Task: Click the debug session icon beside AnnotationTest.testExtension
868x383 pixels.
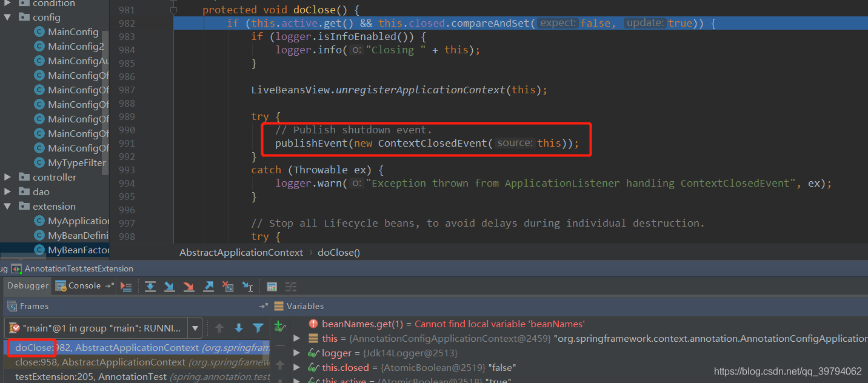Action: coord(16,268)
